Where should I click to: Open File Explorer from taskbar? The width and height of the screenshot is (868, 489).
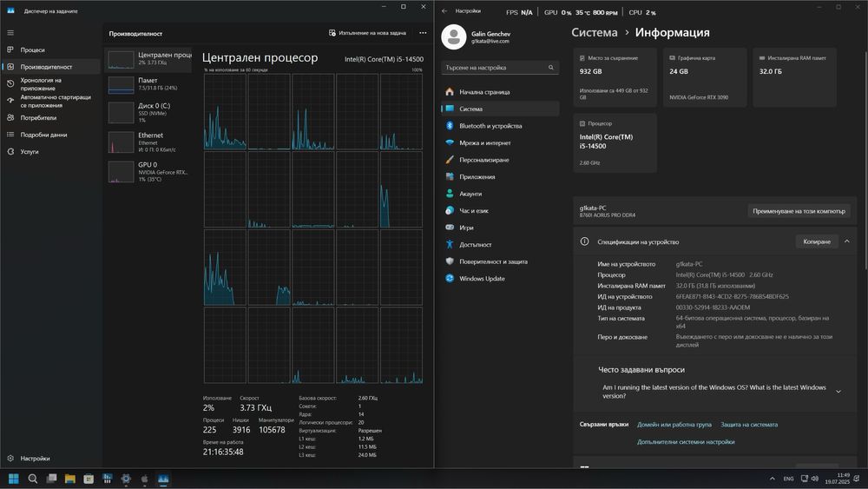pyautogui.click(x=69, y=479)
